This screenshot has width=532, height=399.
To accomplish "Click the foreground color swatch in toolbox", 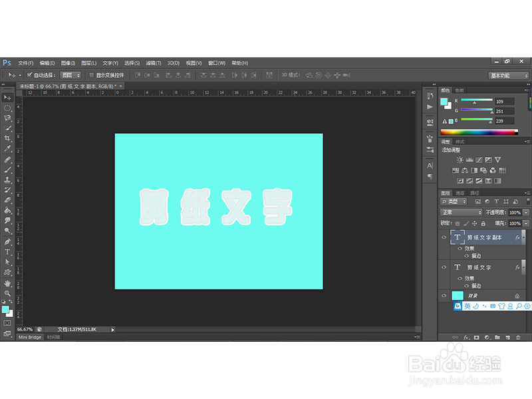I will [x=5, y=309].
